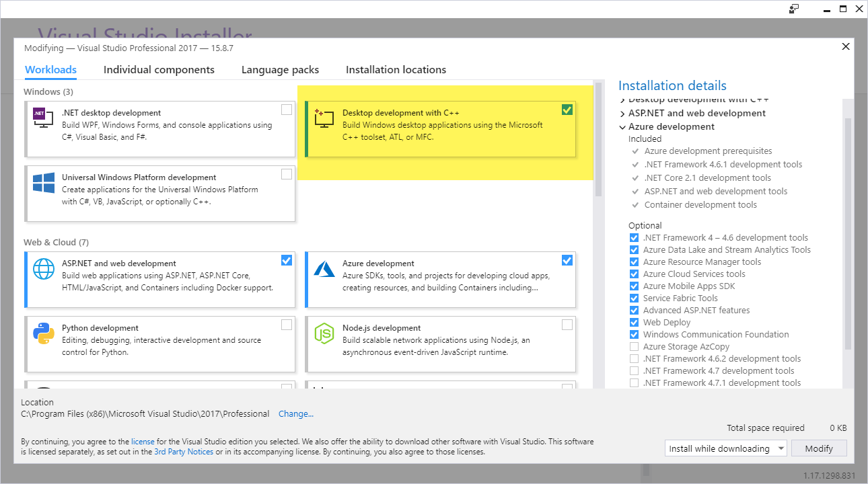Click the Container development tools item
Viewport: 868px width, 484px height.
pyautogui.click(x=700, y=205)
